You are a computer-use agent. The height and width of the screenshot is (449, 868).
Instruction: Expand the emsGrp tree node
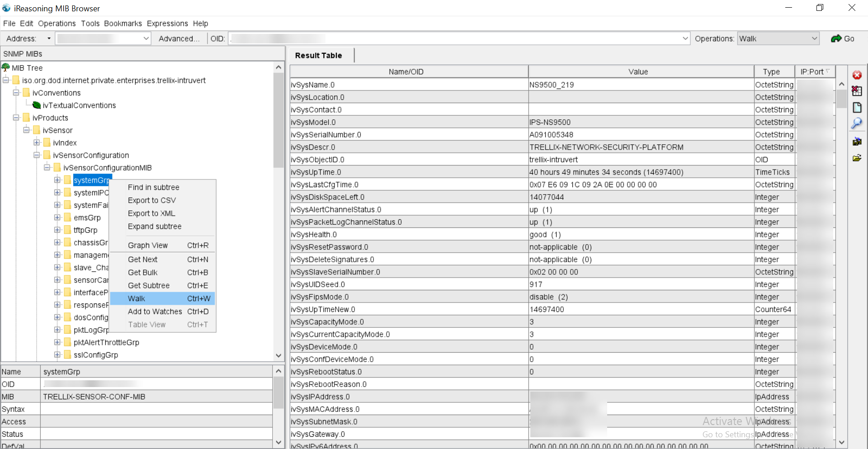click(x=57, y=217)
